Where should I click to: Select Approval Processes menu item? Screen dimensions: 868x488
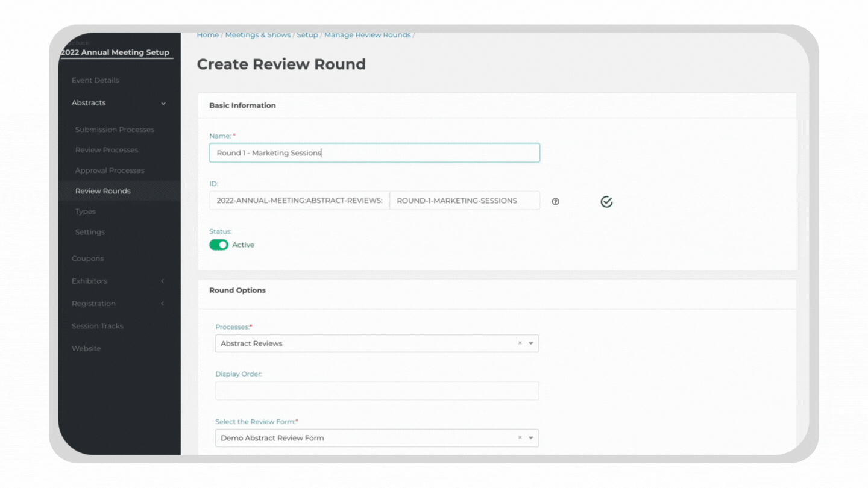coord(110,170)
